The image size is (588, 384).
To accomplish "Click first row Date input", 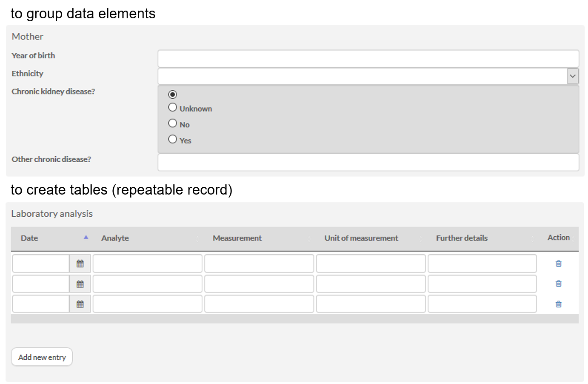I will coord(41,264).
